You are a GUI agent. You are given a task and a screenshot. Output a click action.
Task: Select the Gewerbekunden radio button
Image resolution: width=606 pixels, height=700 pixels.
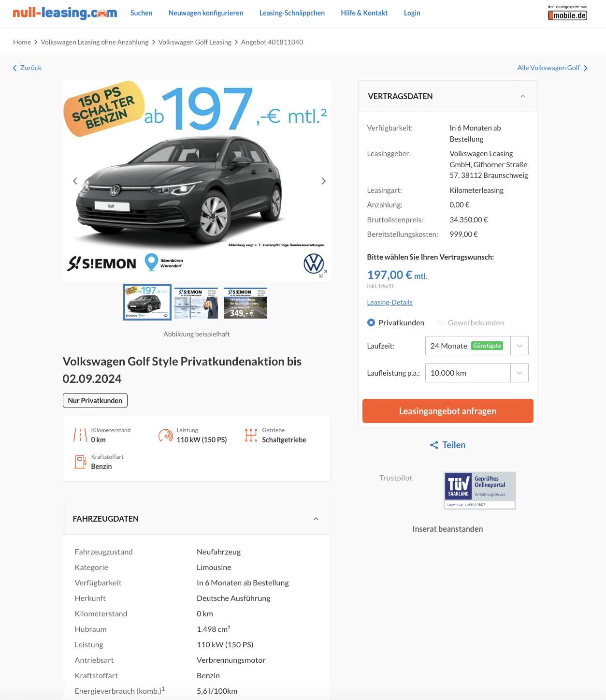point(440,322)
